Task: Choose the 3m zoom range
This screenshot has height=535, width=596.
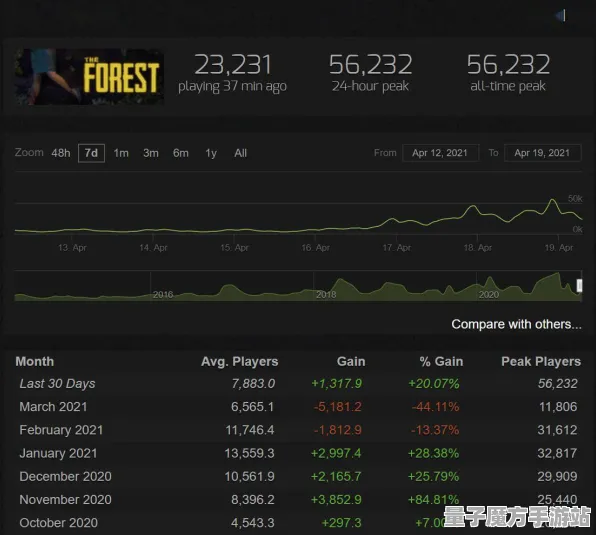Action: point(151,153)
